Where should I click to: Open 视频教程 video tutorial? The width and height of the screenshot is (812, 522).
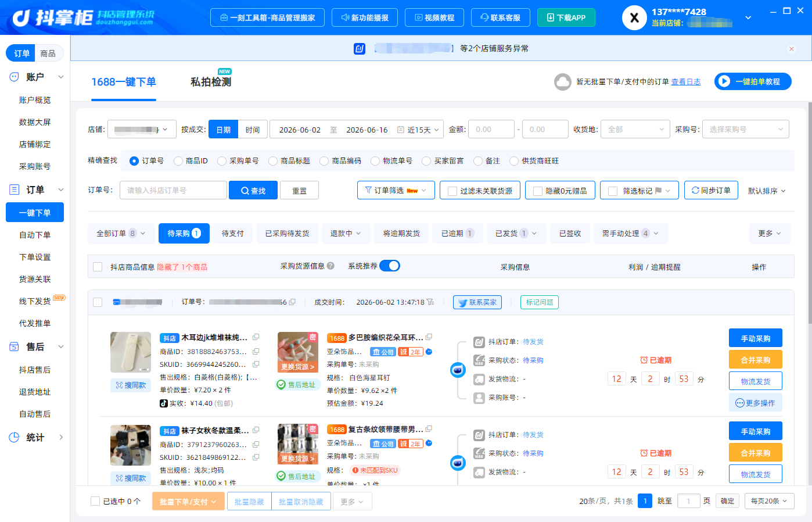[434, 17]
